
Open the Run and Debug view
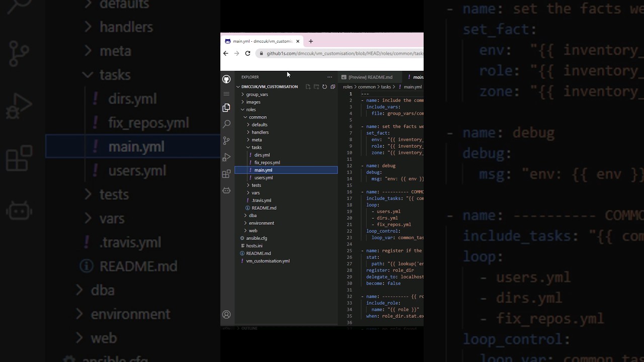pos(226,157)
